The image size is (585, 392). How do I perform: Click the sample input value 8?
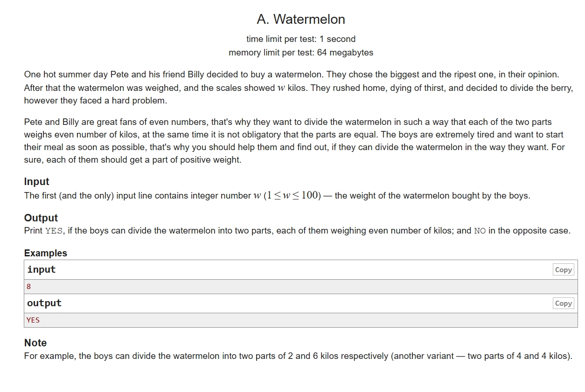click(x=29, y=287)
